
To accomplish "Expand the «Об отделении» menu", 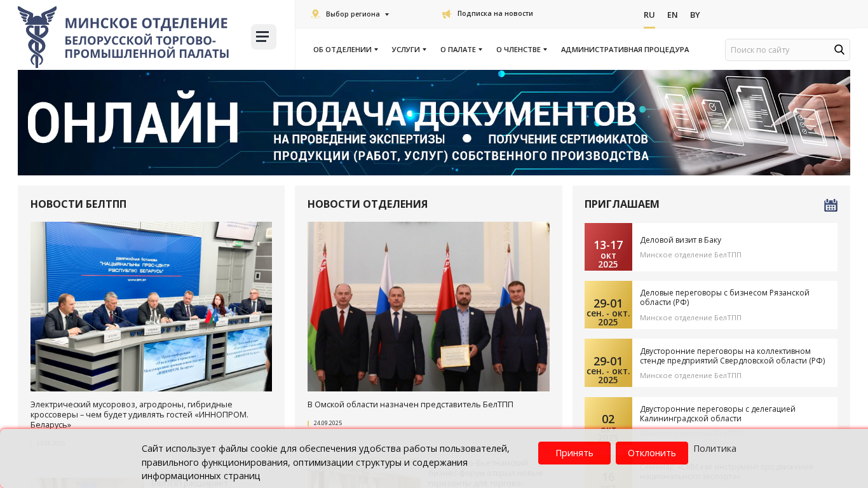I will click(x=346, y=50).
